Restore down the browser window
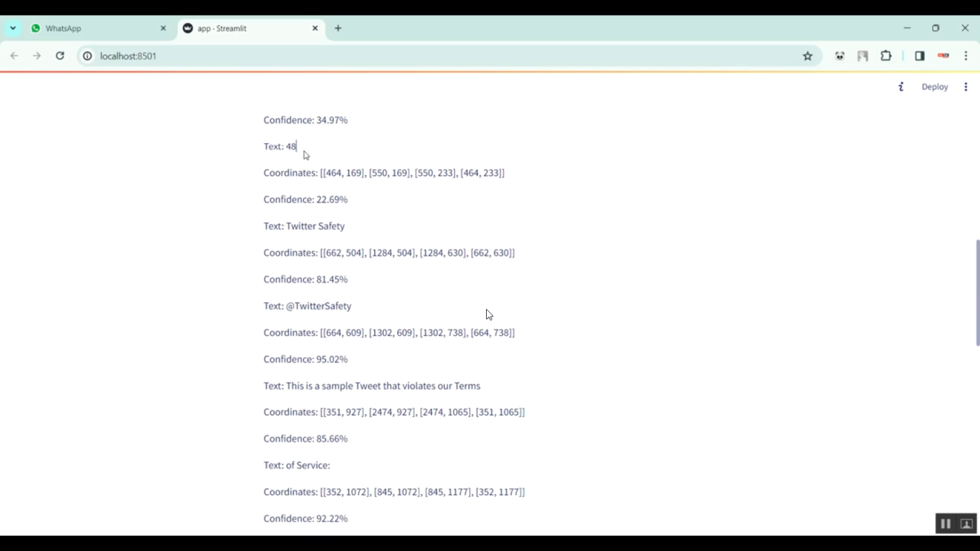Image resolution: width=980 pixels, height=551 pixels. (x=936, y=28)
